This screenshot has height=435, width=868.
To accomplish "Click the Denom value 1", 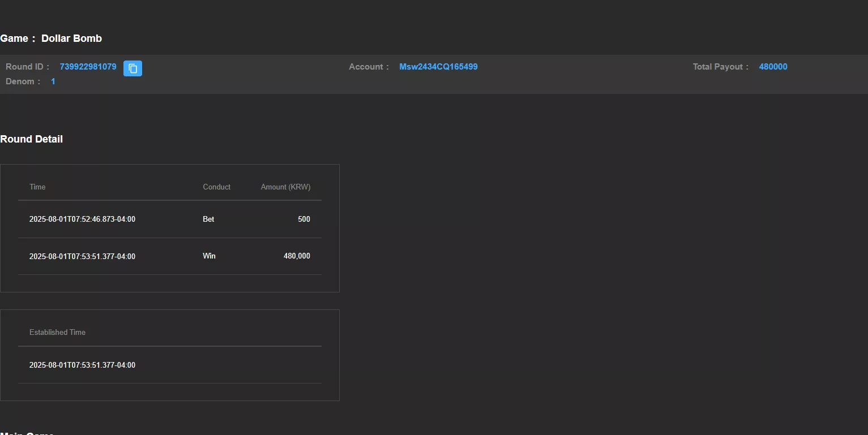I will click(53, 81).
